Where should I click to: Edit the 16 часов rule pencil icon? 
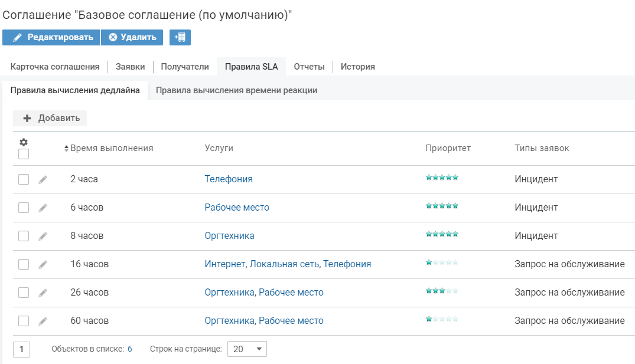43,264
